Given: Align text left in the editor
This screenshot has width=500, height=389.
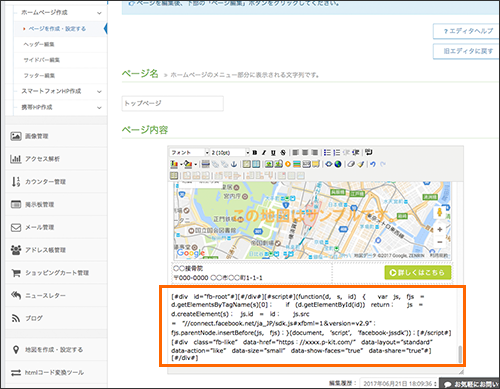Looking at the screenshot, I should [295, 152].
